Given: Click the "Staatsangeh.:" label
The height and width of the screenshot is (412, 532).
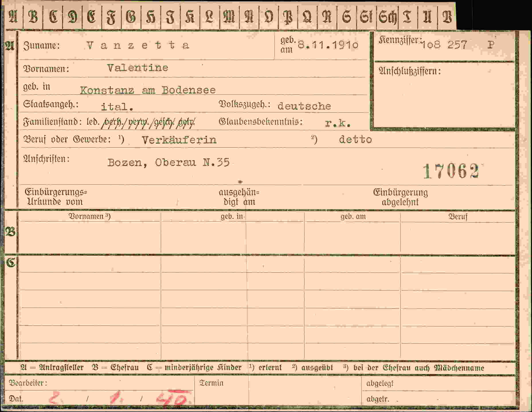Looking at the screenshot, I should click(x=51, y=105).
